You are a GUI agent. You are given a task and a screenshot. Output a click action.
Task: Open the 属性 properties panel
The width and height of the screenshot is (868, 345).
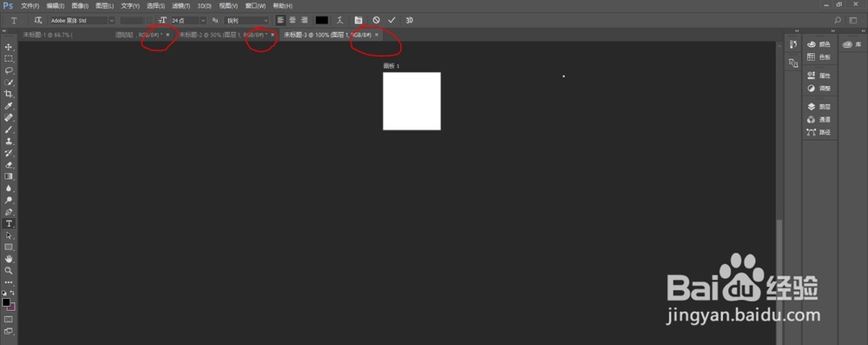point(819,76)
